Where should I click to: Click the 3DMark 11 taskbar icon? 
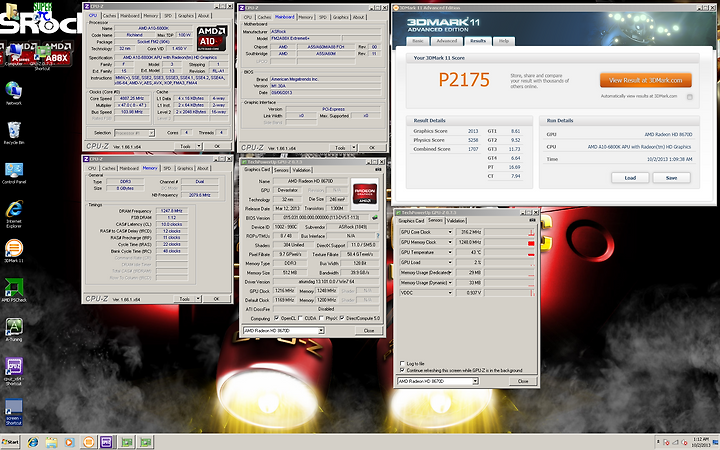click(88, 442)
